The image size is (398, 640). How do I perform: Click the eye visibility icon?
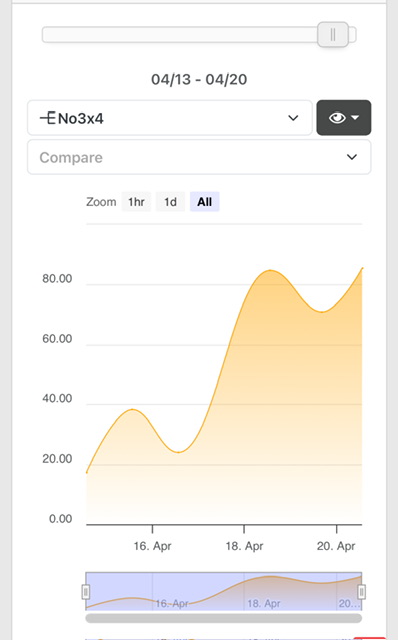pyautogui.click(x=337, y=118)
